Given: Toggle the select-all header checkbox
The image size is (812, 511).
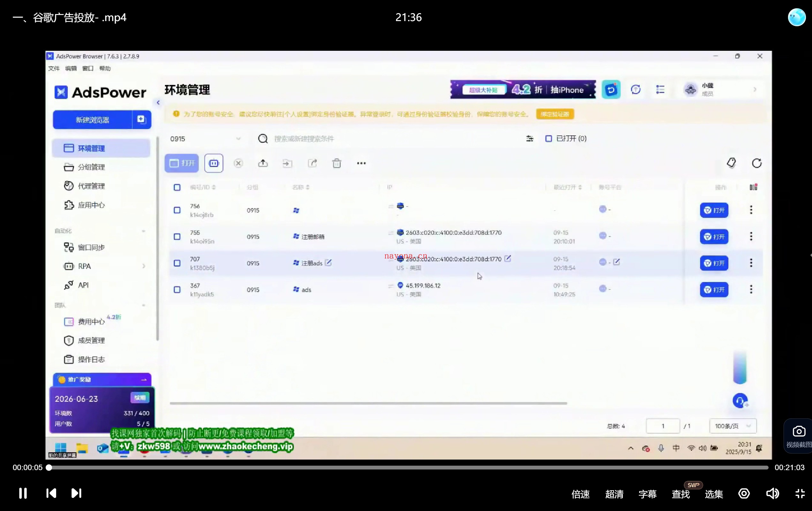Looking at the screenshot, I should (177, 187).
